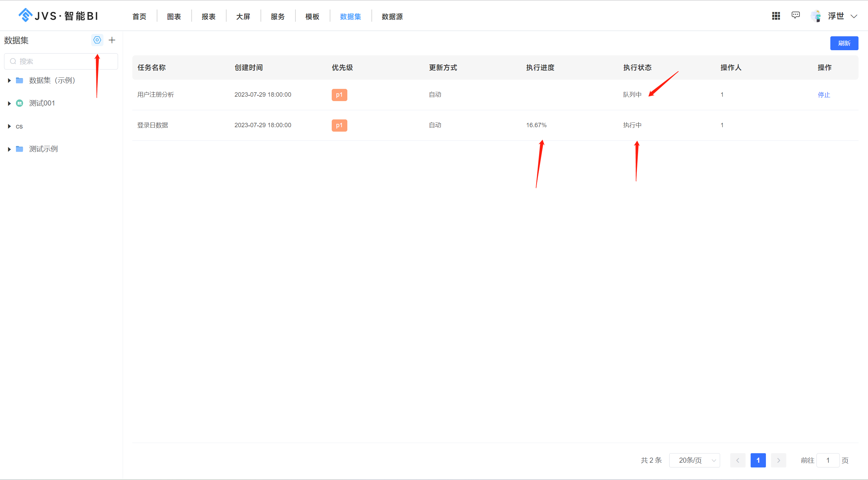
Task: Click the search magnifier icon in the sidebar
Action: click(x=13, y=61)
